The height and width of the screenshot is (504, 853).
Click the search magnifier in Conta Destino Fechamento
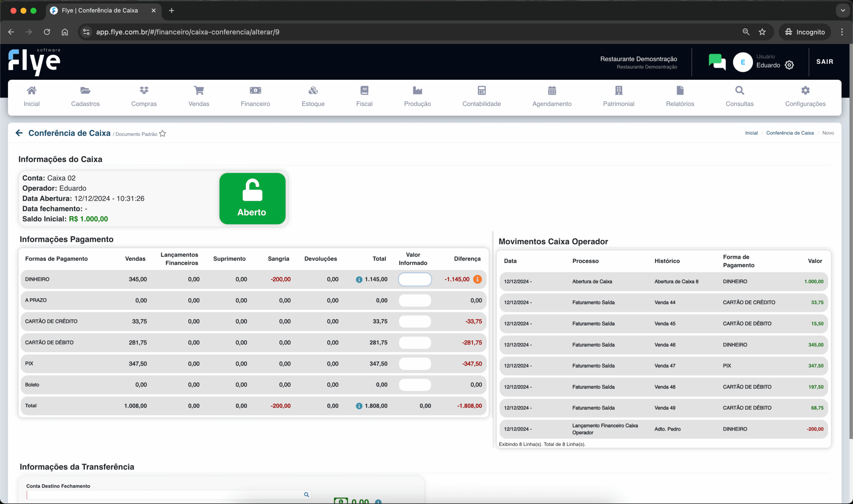[x=306, y=494]
